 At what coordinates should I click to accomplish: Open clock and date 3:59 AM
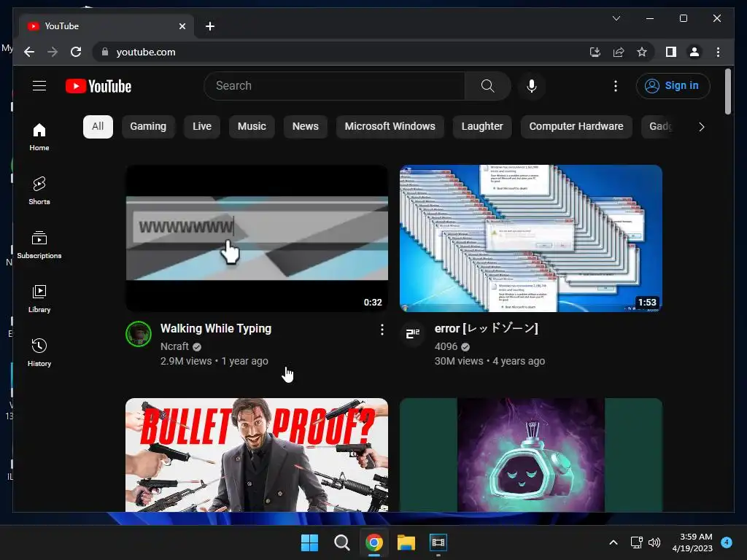click(x=692, y=542)
